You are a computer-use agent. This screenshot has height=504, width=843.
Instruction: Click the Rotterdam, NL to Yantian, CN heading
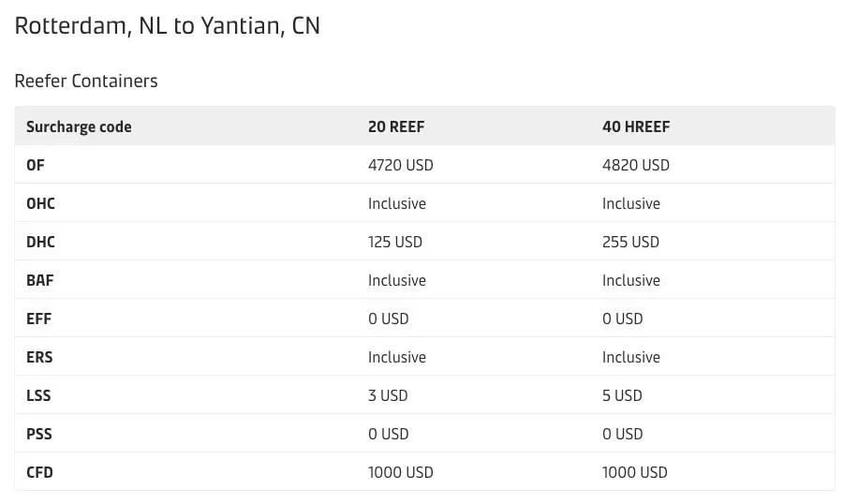point(168,26)
